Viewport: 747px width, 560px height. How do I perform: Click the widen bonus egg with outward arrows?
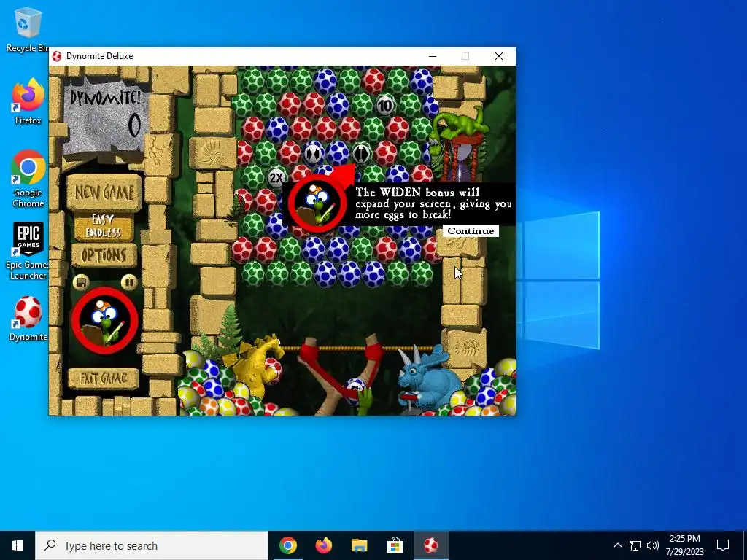point(361,153)
